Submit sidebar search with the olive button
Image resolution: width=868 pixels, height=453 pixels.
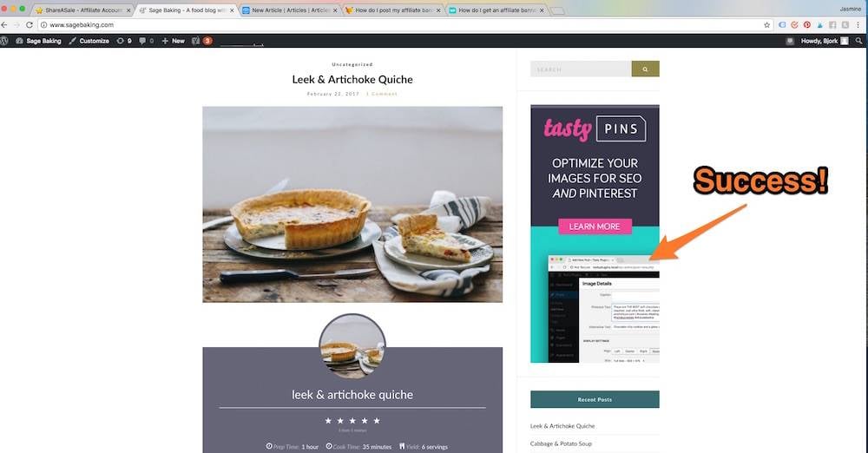[x=645, y=69]
